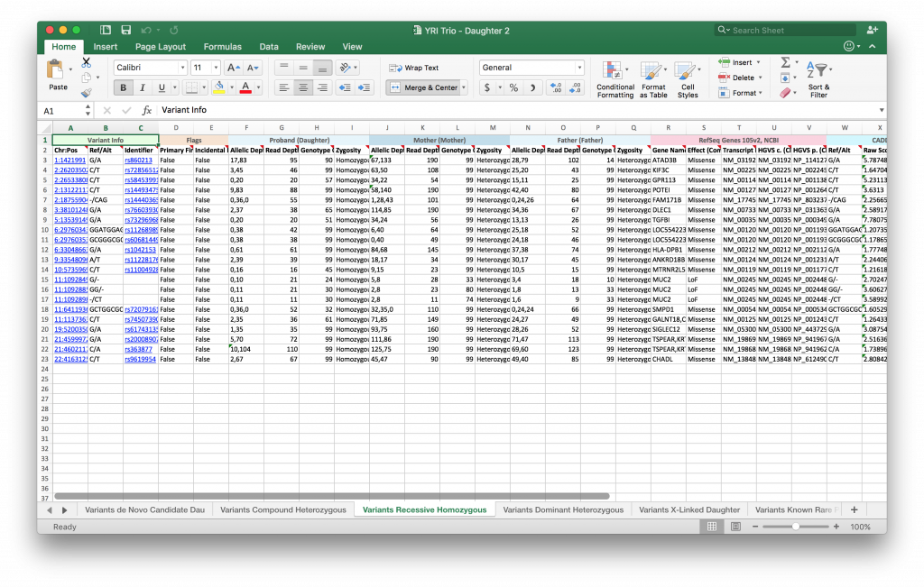Open the feedback smiley icon
Image resolution: width=924 pixels, height=587 pixels.
coord(848,47)
